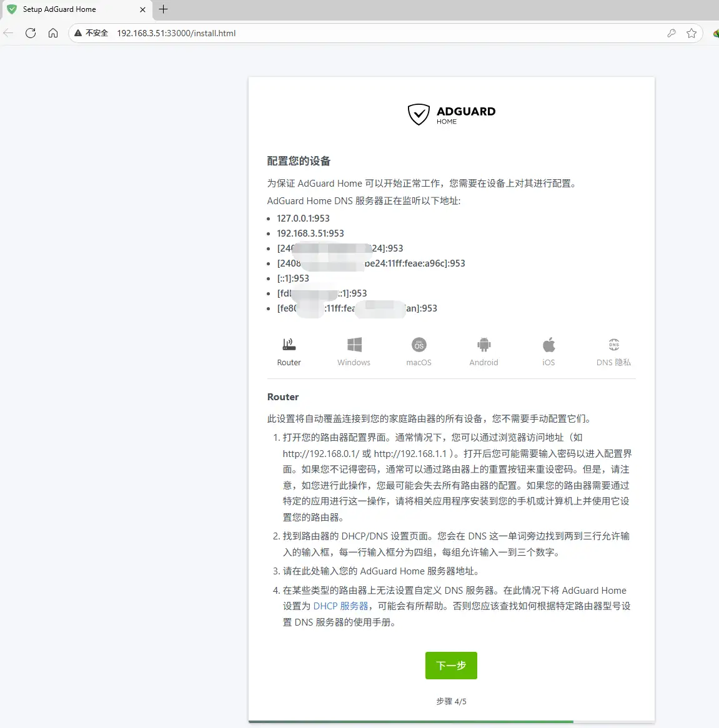Open iOS setup via the Apple icon
This screenshot has width=719, height=728.
[x=548, y=345]
